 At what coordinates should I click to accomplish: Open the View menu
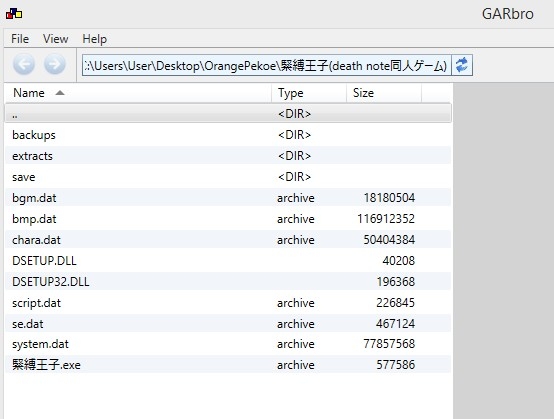[x=55, y=39]
